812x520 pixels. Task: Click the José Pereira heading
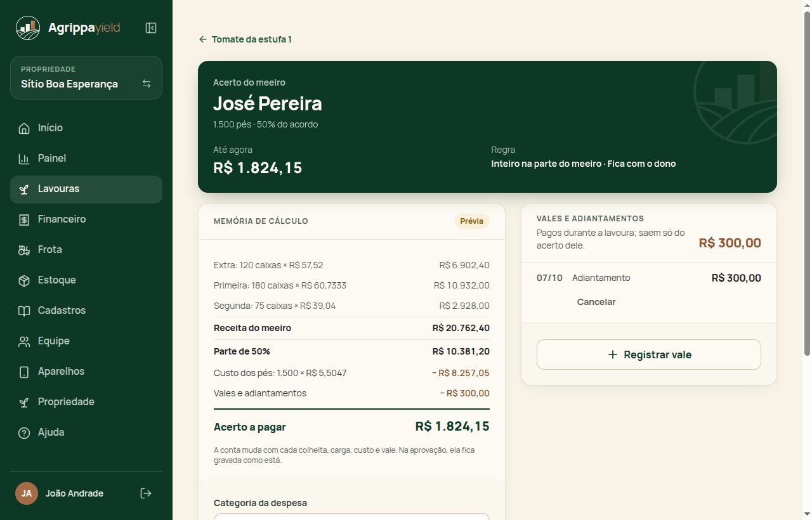click(x=268, y=103)
